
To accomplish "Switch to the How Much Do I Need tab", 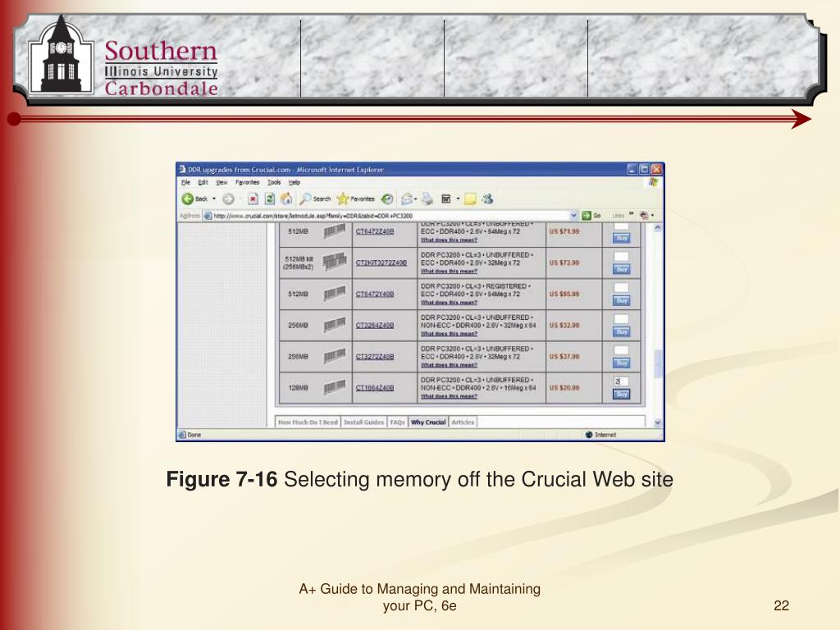I will (308, 422).
